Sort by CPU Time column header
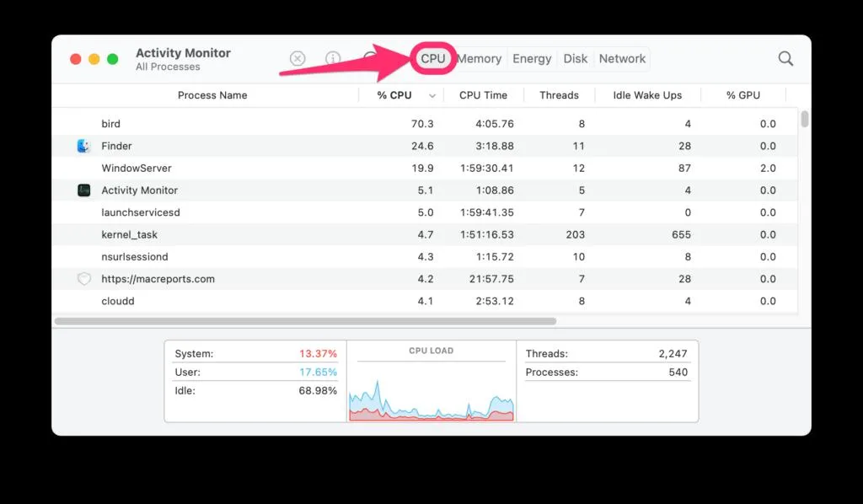Viewport: 863px width, 504px height. tap(483, 95)
